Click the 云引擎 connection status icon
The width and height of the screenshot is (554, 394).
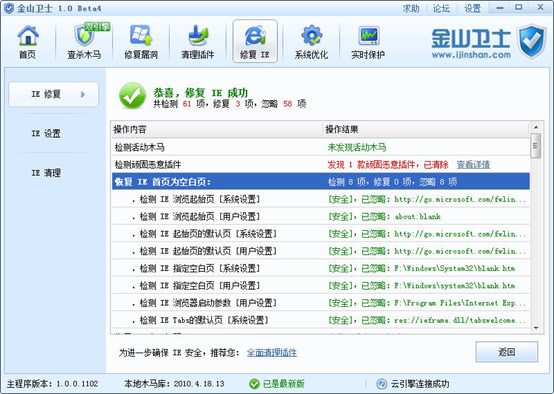(382, 384)
